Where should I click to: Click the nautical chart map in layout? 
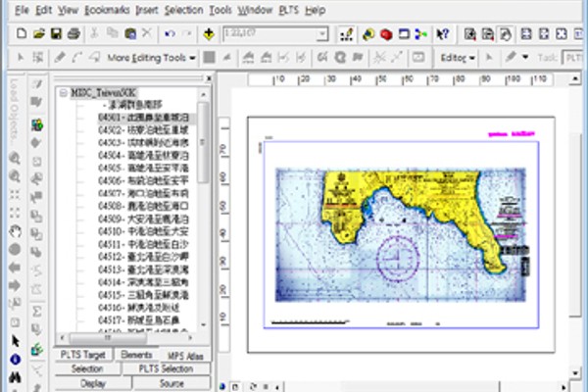pos(401,235)
